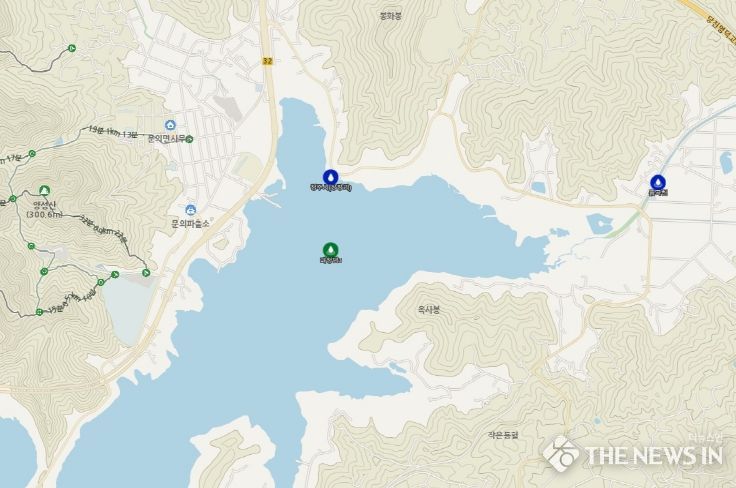Select the 양성산 mountain peak icon
This screenshot has width=736, height=488.
[x=45, y=191]
